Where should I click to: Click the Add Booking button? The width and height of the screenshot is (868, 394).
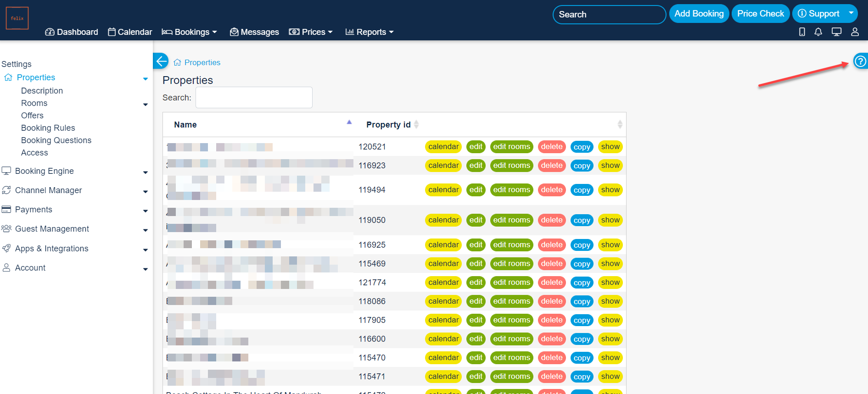699,14
